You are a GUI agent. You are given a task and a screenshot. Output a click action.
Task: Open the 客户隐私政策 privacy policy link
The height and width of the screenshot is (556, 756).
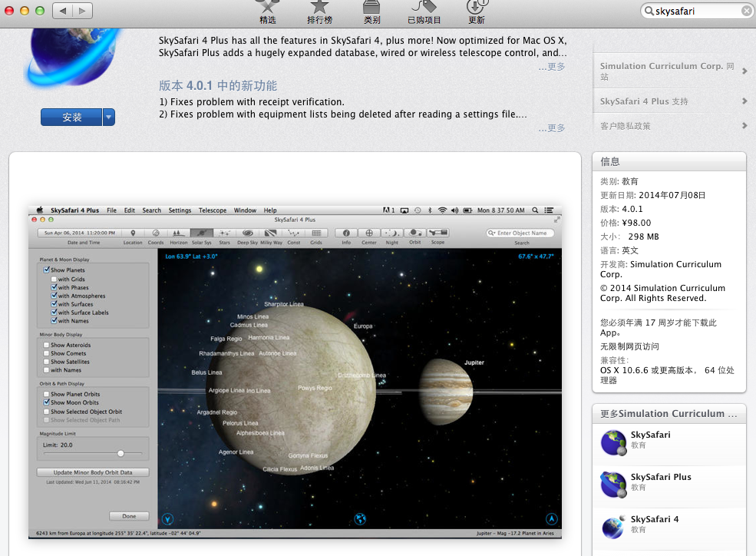tap(670, 126)
